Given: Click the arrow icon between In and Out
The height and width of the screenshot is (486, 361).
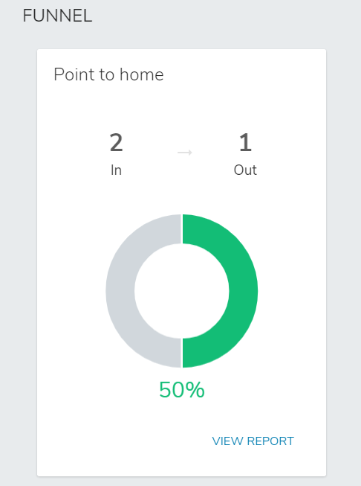Looking at the screenshot, I should (185, 152).
